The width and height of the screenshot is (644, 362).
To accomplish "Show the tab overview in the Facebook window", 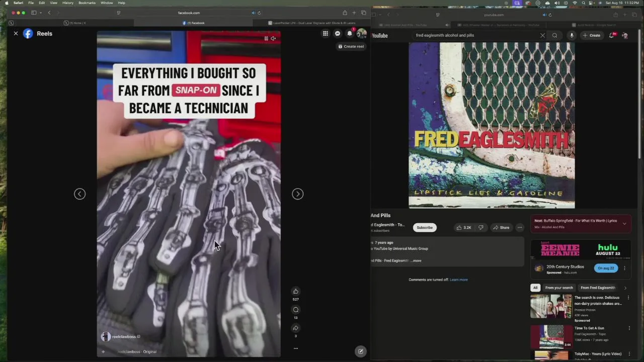I will click(x=364, y=13).
